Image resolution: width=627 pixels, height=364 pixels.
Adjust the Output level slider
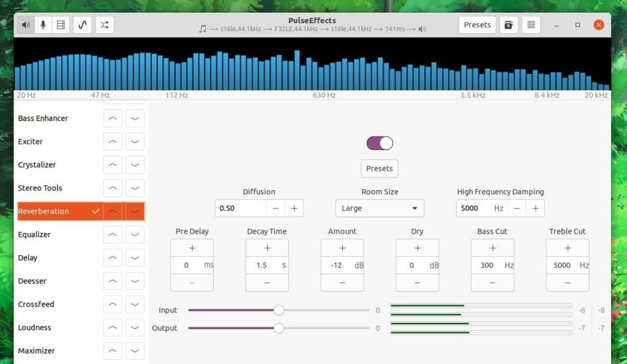coord(279,328)
